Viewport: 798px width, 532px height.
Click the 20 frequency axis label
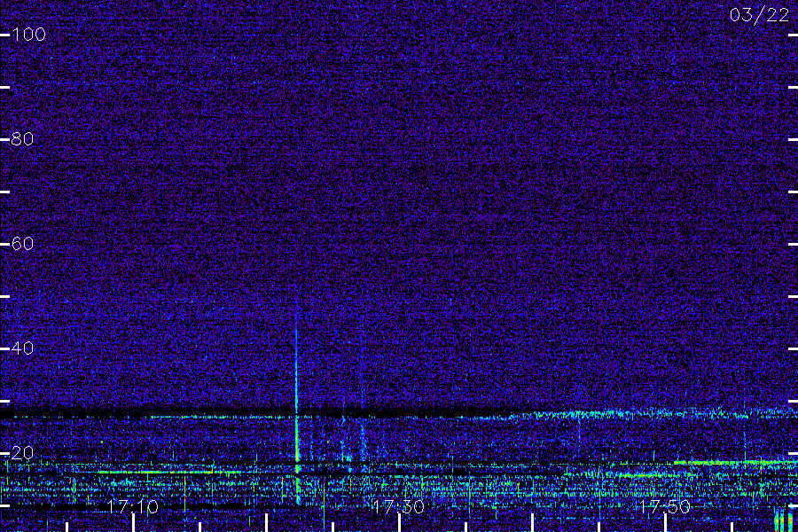pos(22,452)
